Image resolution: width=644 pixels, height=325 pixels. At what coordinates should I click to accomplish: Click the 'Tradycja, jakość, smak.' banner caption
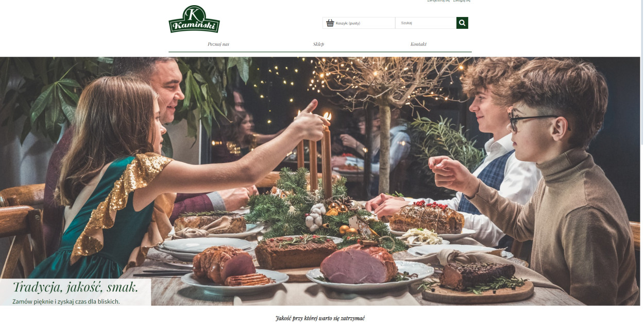coord(75,287)
